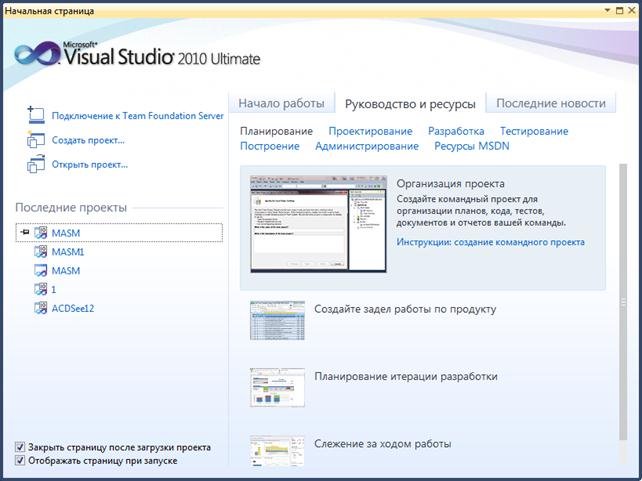Expand Создайте задел работы по продукту item
This screenshot has height=481, width=642.
click(x=405, y=309)
